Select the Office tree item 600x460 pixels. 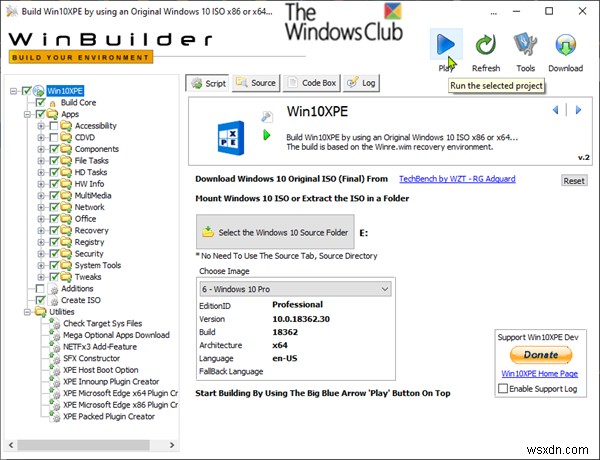click(x=85, y=219)
